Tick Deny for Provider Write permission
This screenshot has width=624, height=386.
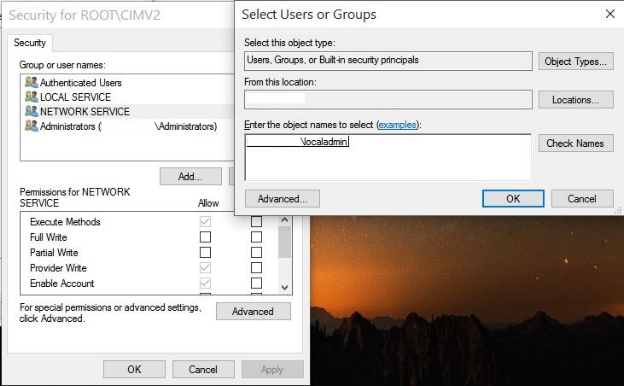click(x=256, y=267)
